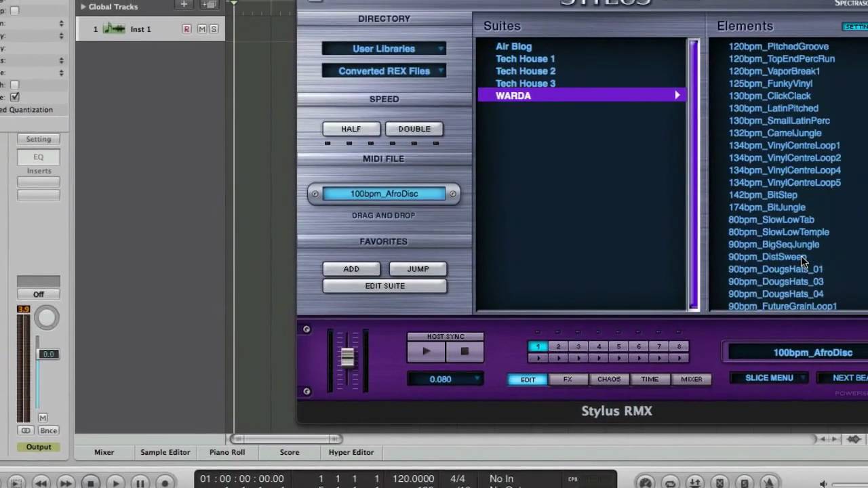Select part 1 button in Stylus
This screenshot has height=488, width=868.
pyautogui.click(x=538, y=346)
